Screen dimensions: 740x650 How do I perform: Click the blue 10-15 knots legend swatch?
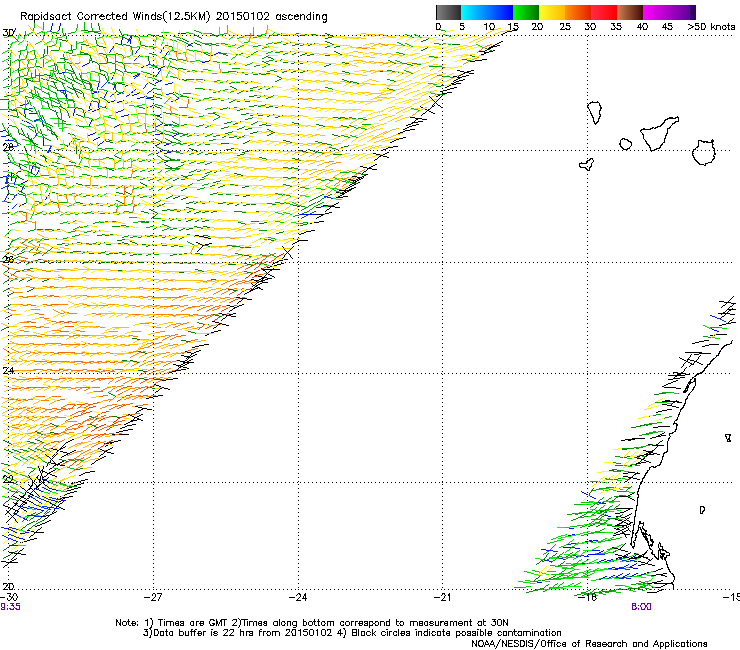pos(500,12)
